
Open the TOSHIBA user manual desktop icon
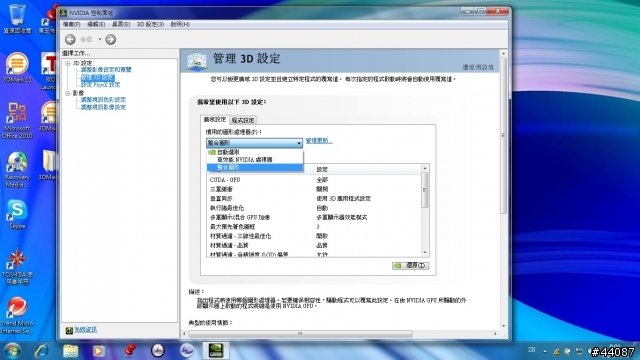coord(17,267)
